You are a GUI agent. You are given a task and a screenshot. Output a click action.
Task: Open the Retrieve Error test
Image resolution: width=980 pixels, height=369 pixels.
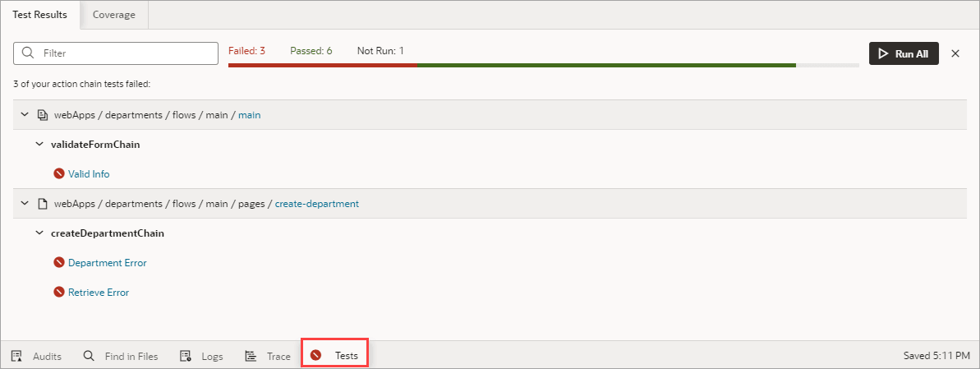click(99, 292)
